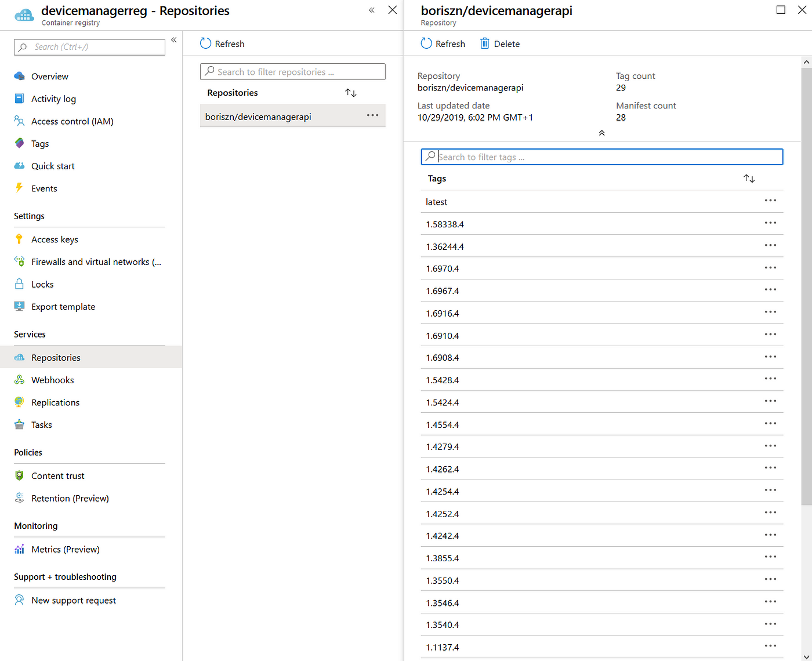Screen dimensions: 812x661
Task: Maximize the repository detail blade
Action: pos(781,10)
